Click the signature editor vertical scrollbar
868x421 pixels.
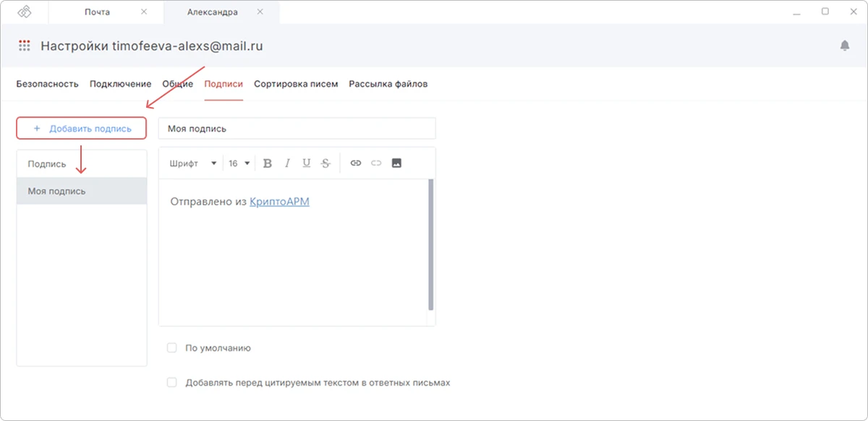431,244
